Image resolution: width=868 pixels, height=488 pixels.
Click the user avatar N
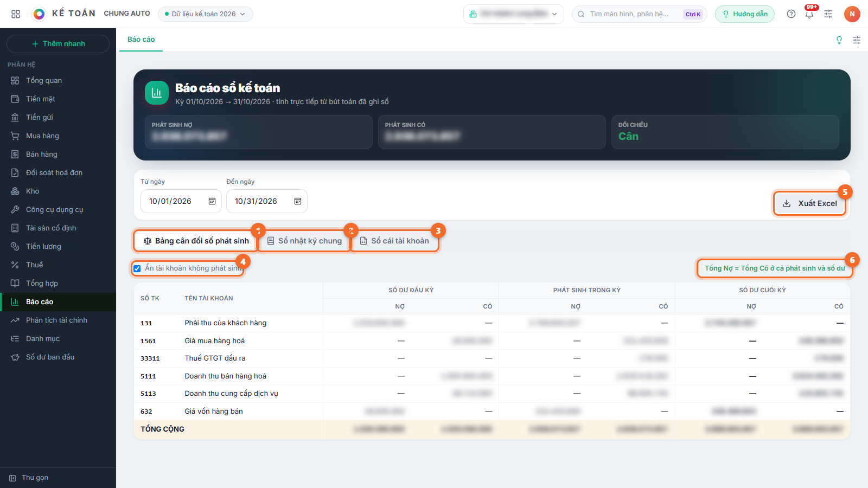coord(852,14)
